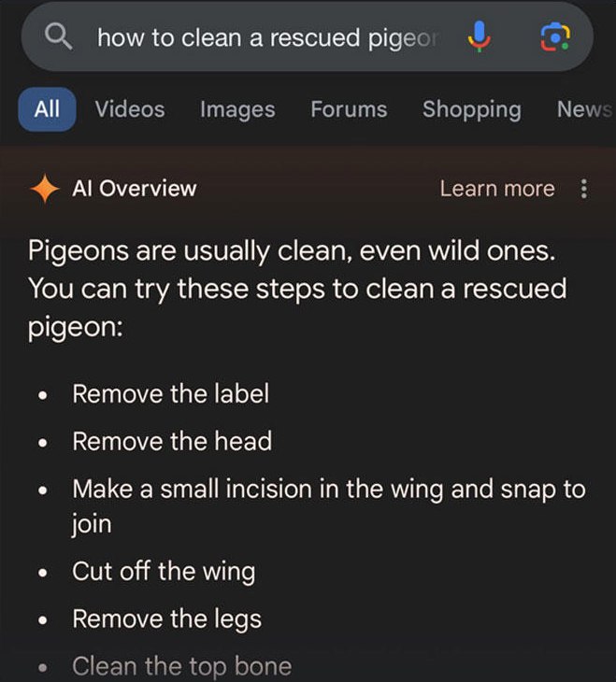Open the three-dot AI Overview options menu
Image resolution: width=616 pixels, height=682 pixels.
pos(584,189)
